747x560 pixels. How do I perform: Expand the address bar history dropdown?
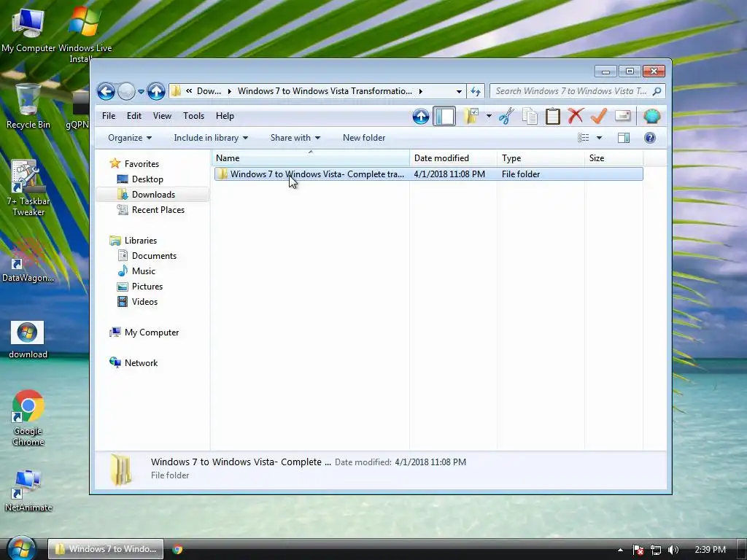(459, 91)
